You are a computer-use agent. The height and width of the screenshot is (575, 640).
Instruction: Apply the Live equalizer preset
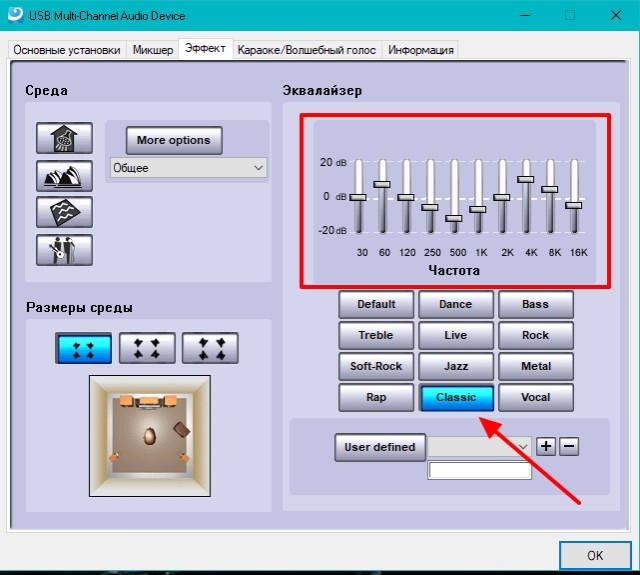coord(456,335)
